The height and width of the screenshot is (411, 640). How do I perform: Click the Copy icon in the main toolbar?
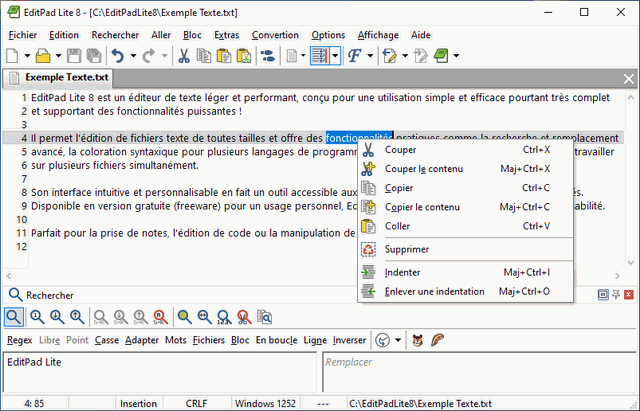[204, 56]
